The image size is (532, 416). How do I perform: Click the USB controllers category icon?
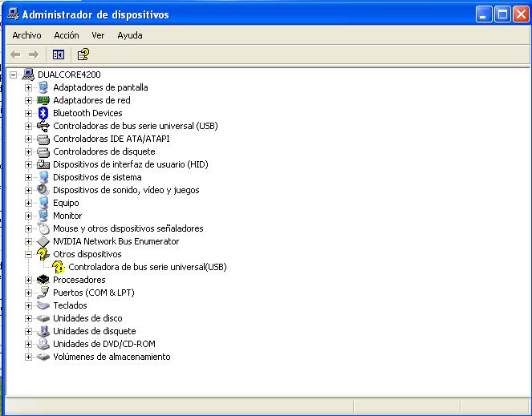click(x=43, y=126)
